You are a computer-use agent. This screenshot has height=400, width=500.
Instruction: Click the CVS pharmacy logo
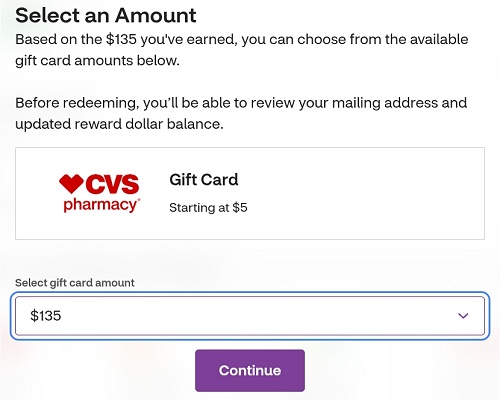click(99, 193)
